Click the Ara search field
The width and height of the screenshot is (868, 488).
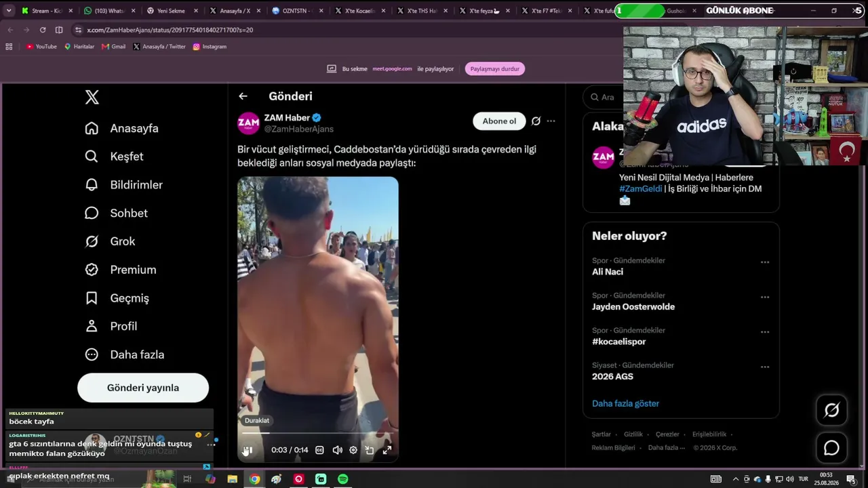point(603,97)
